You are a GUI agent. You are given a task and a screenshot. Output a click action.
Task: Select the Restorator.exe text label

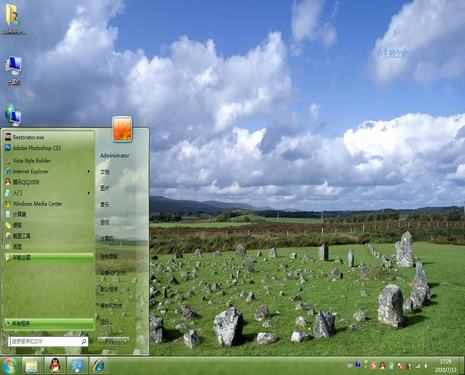click(x=28, y=137)
